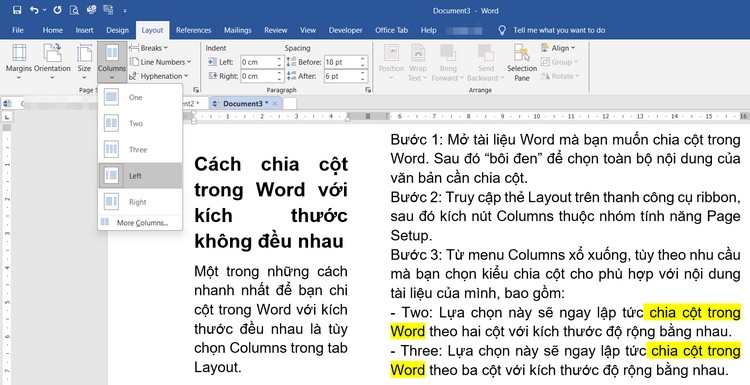
Task: Click the Indent Left value field
Action: [258, 62]
